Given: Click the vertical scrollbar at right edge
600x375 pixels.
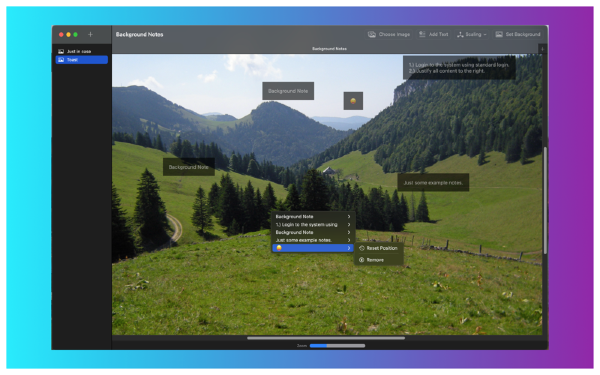Looking at the screenshot, I should pyautogui.click(x=545, y=200).
